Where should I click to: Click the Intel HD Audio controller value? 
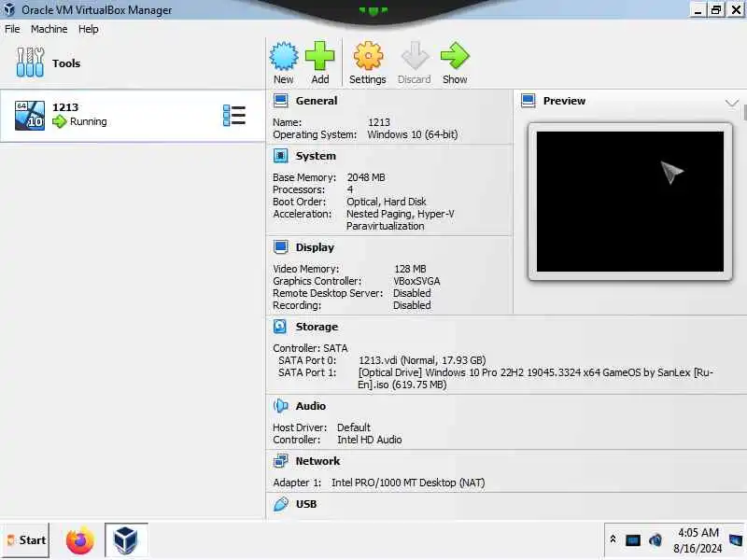(370, 440)
